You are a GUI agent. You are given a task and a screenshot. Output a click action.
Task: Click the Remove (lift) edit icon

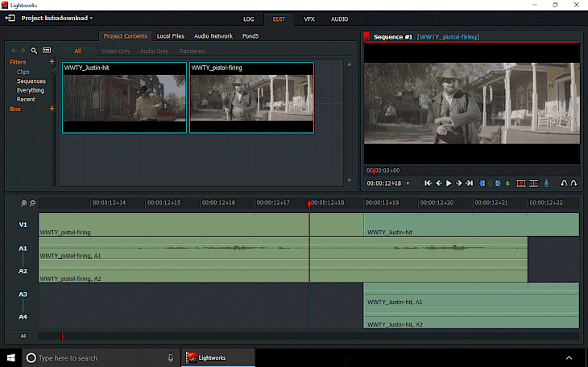coord(521,183)
